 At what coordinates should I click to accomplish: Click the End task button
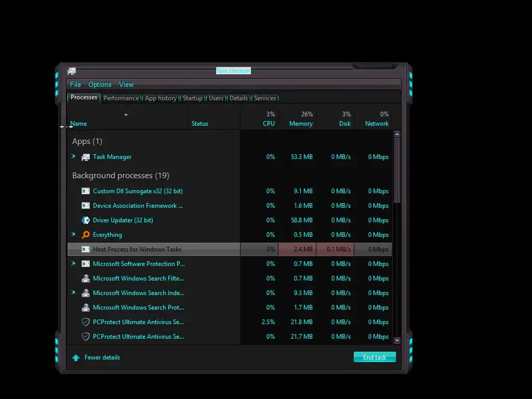375,357
